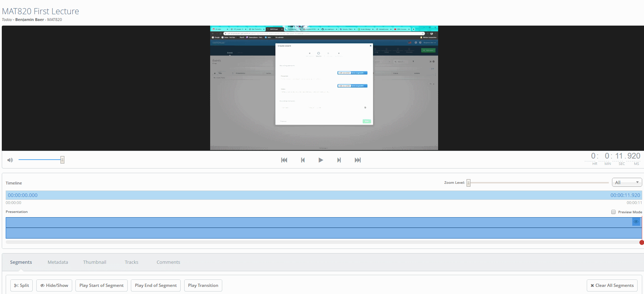Open the Comments tab

tap(168, 262)
